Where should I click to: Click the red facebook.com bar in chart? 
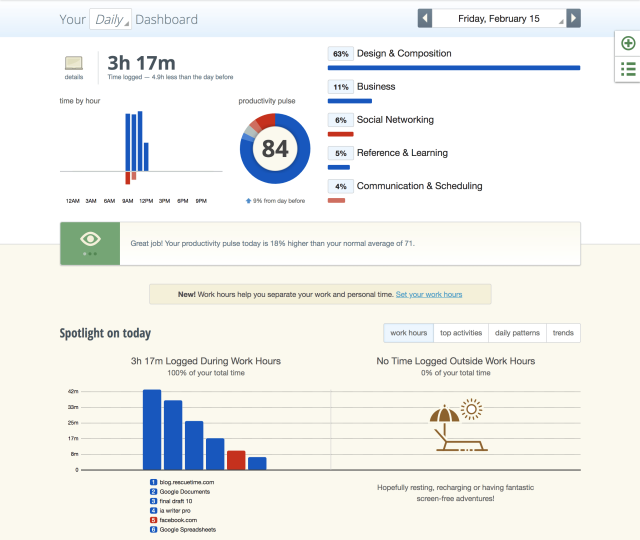click(236, 459)
